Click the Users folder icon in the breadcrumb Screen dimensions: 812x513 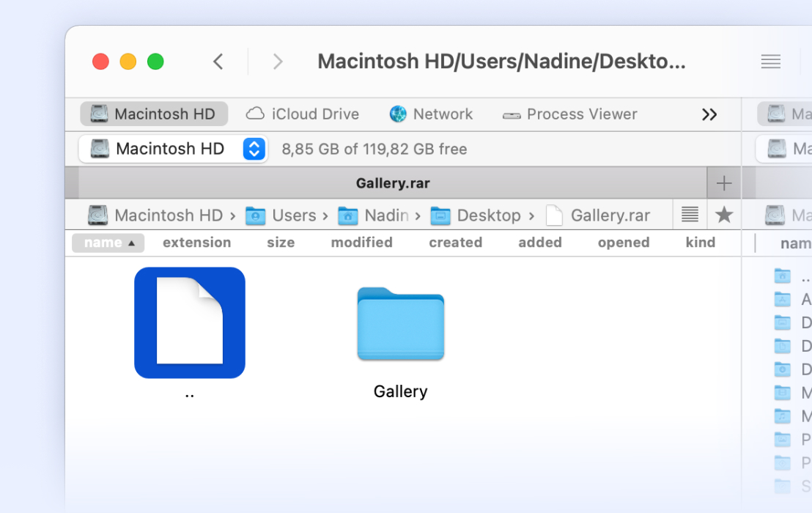pyautogui.click(x=255, y=215)
